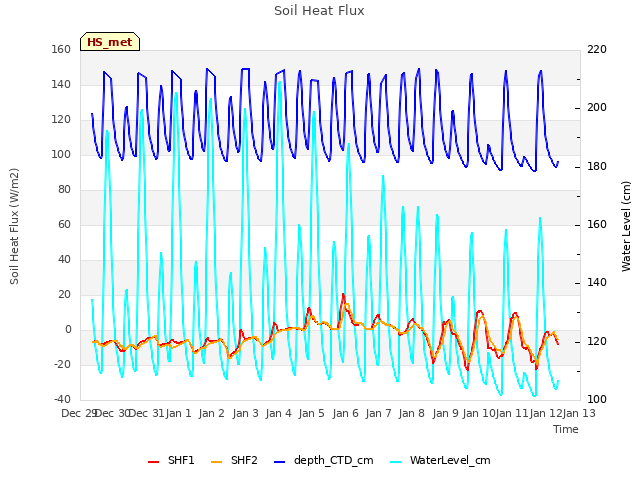Viewport: 640px width, 480px height.
Task: Click the 80 left y-axis tick label
Action: (64, 189)
